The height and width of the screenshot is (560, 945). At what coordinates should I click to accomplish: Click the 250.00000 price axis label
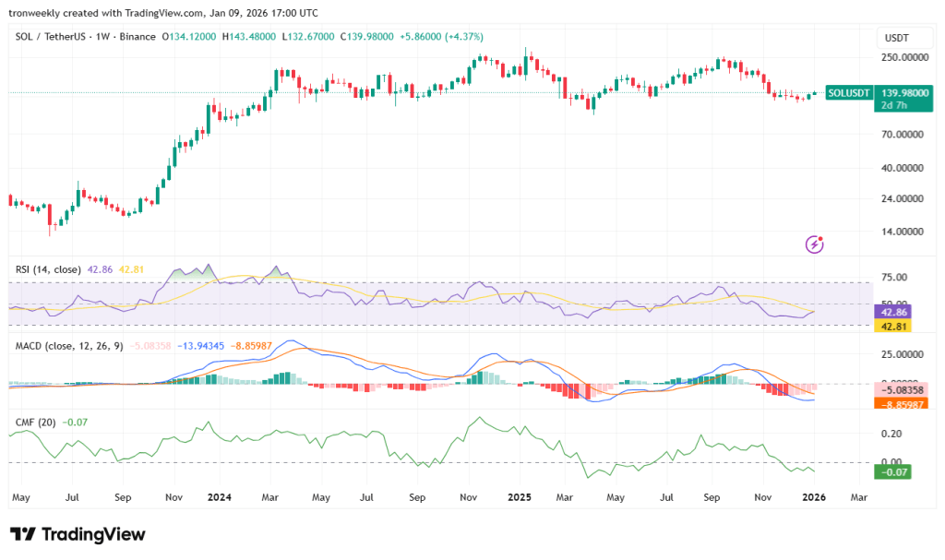click(x=903, y=57)
